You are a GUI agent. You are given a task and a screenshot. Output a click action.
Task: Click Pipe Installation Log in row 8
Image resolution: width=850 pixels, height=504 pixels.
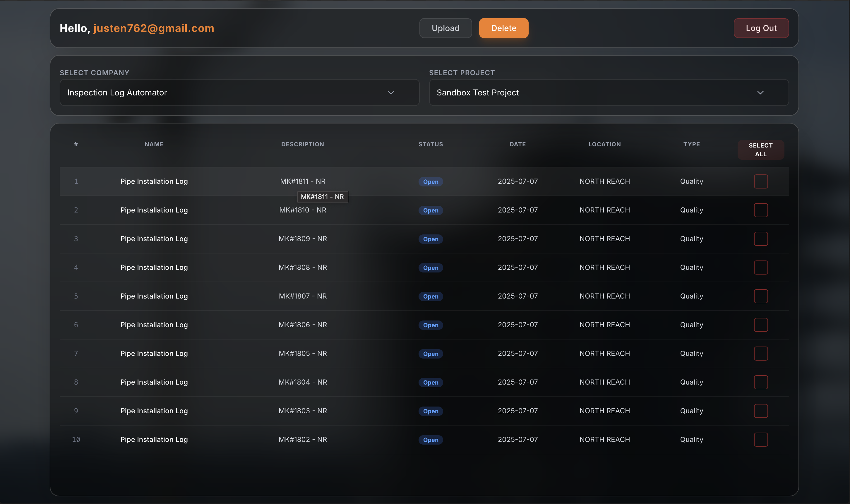point(154,383)
